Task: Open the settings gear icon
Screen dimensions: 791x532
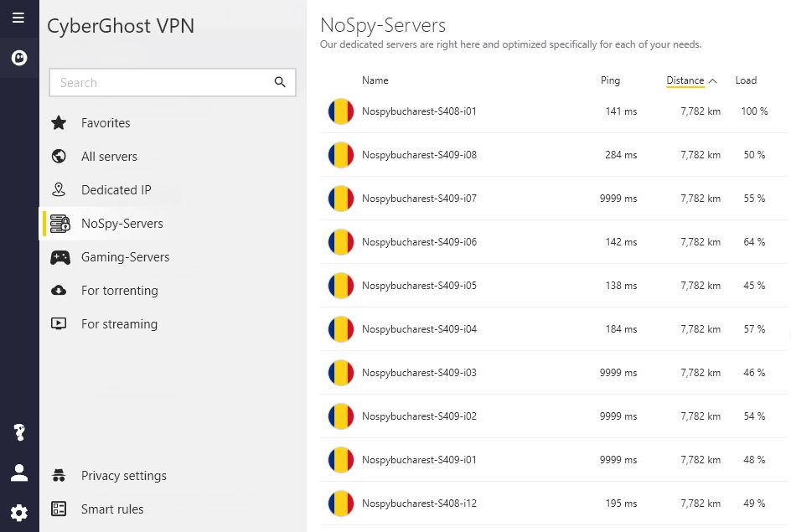Action: pos(19,513)
